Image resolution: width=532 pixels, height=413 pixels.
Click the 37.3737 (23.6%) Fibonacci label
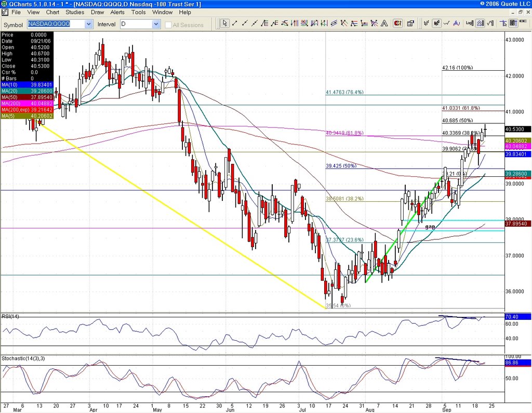(x=345, y=240)
